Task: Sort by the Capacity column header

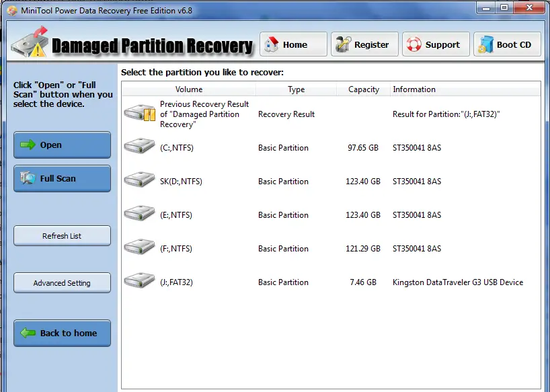Action: (363, 89)
